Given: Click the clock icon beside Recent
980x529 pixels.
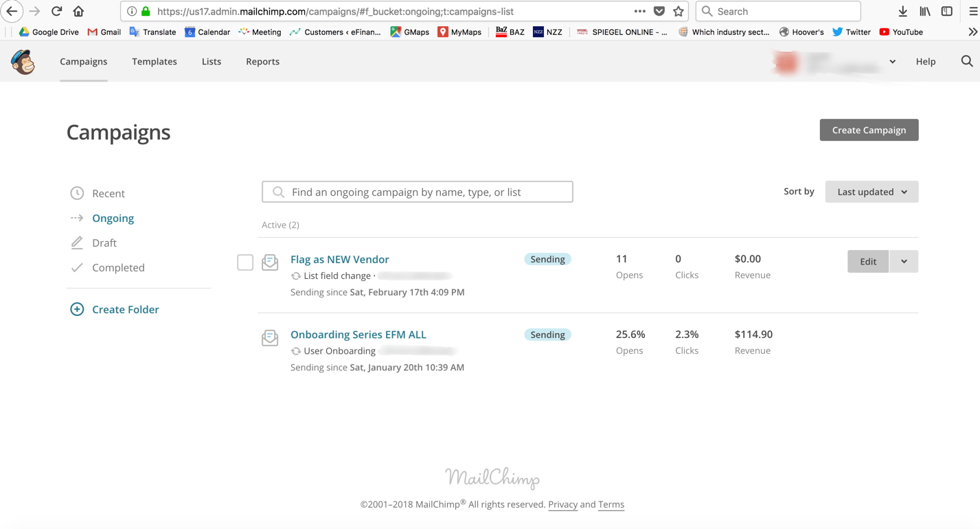Looking at the screenshot, I should [x=77, y=193].
